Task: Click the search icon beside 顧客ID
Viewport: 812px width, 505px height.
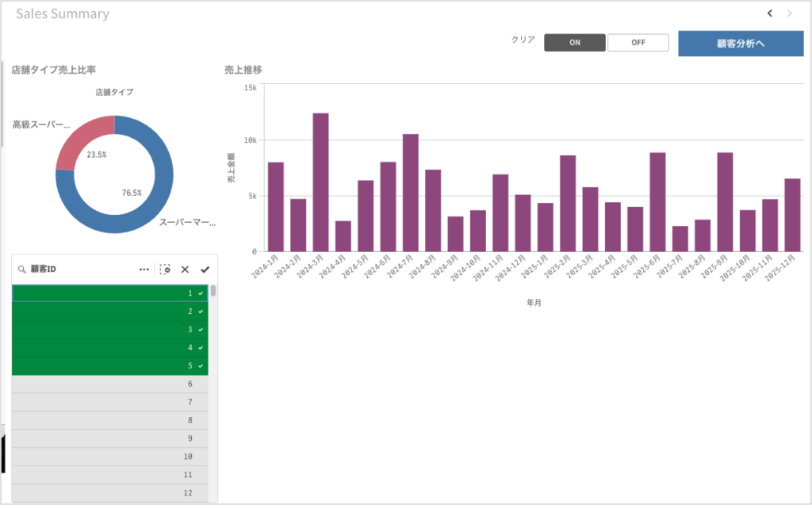Action: (21, 270)
